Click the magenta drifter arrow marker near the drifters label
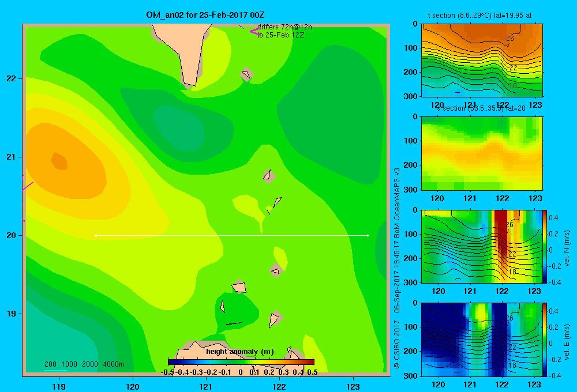Screen dimensions: 577x392 (255, 32)
